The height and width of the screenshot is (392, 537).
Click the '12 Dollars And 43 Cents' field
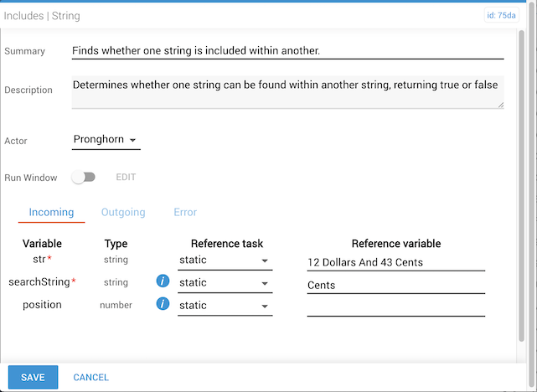(x=395, y=262)
